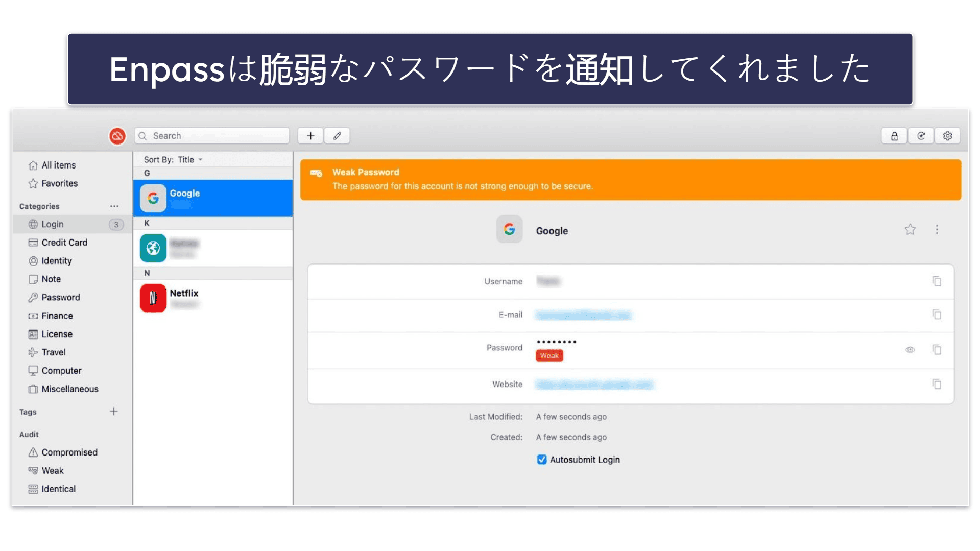Click the Audit section header
The image size is (980, 551).
click(29, 435)
